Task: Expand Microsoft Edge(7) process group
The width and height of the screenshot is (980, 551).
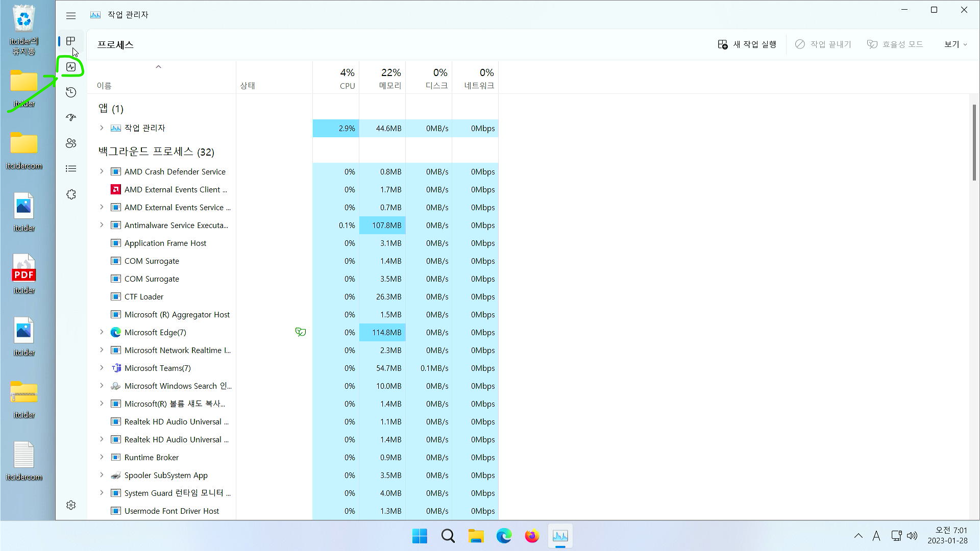Action: pyautogui.click(x=102, y=332)
